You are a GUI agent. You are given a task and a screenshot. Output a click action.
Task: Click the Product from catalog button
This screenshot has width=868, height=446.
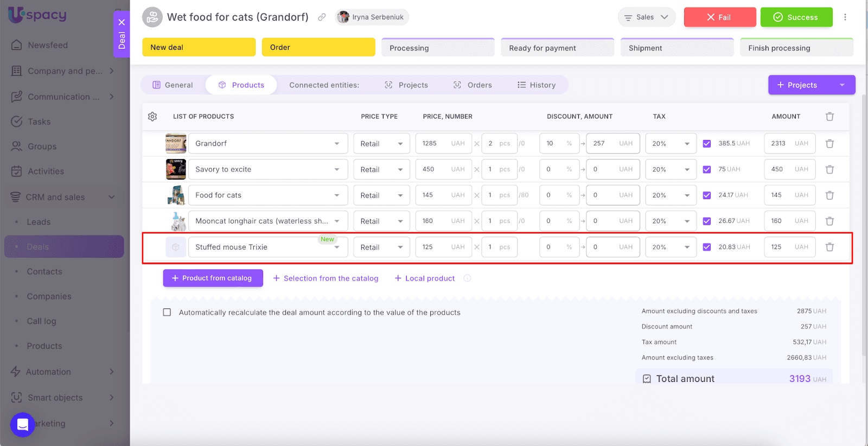click(x=213, y=278)
